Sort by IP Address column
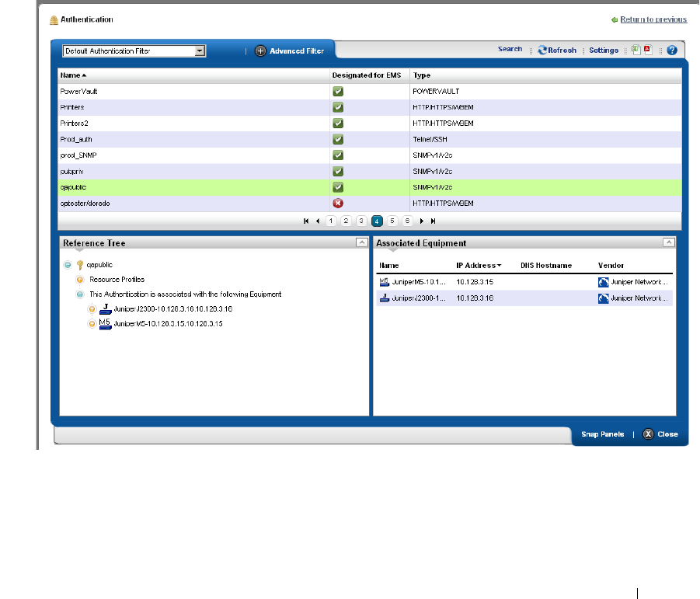The height and width of the screenshot is (599, 700). point(478,266)
